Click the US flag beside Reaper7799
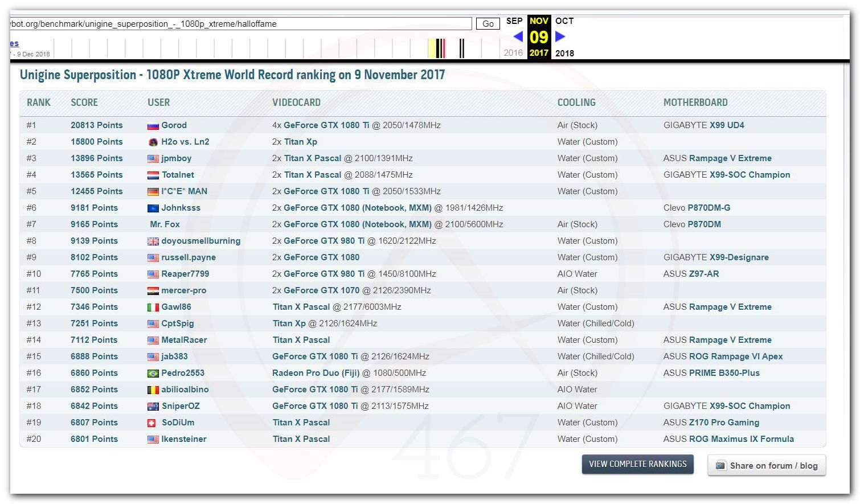 coord(153,274)
